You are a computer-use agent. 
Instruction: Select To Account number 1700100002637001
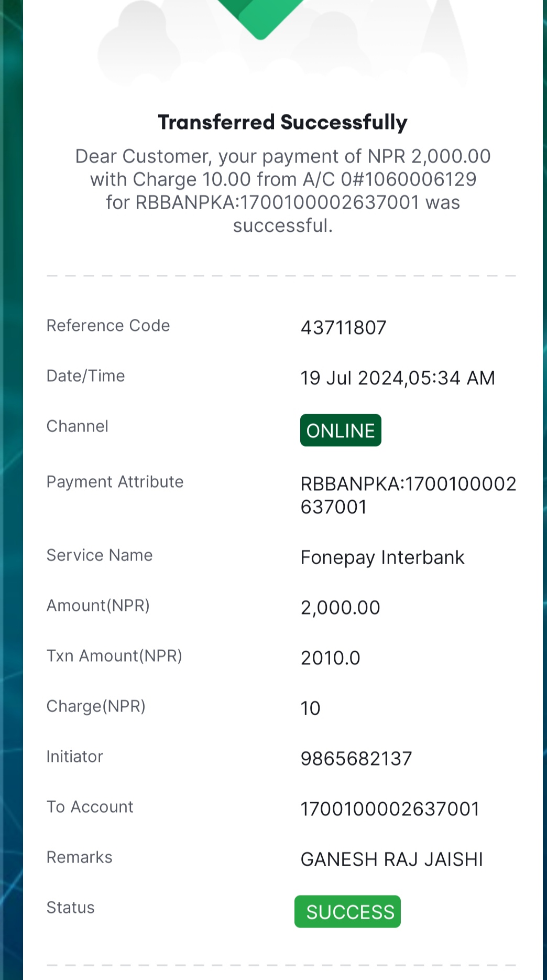390,809
